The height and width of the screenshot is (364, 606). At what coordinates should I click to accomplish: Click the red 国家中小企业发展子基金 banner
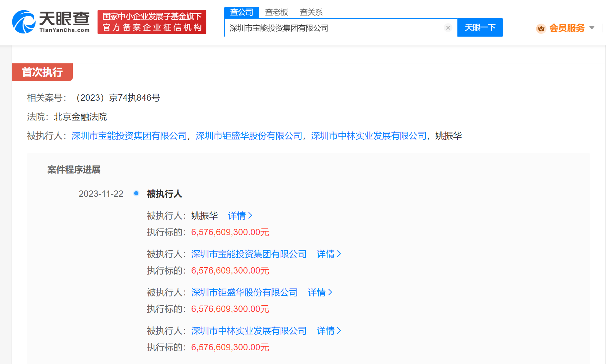tap(152, 22)
